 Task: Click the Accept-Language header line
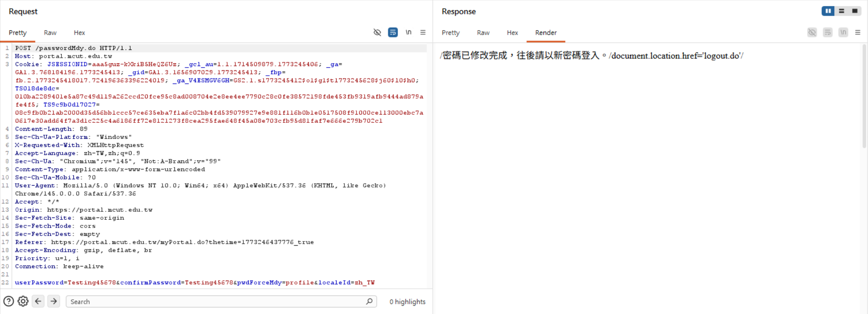[x=78, y=153]
